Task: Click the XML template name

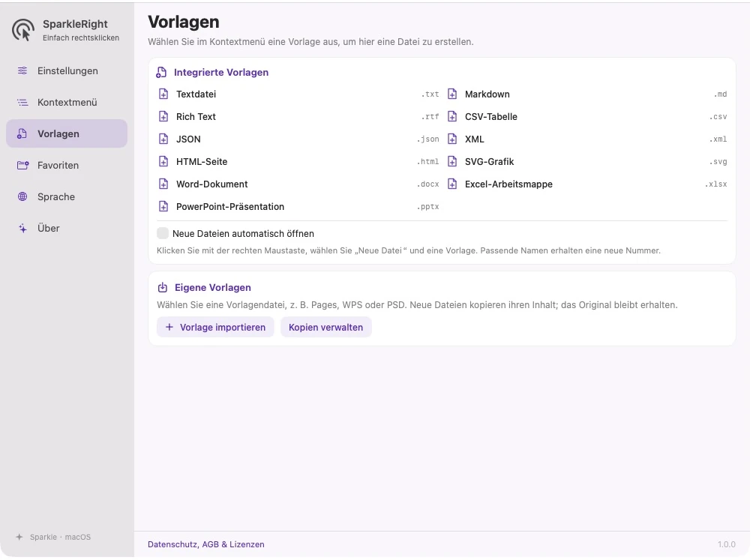Action: [x=475, y=139]
